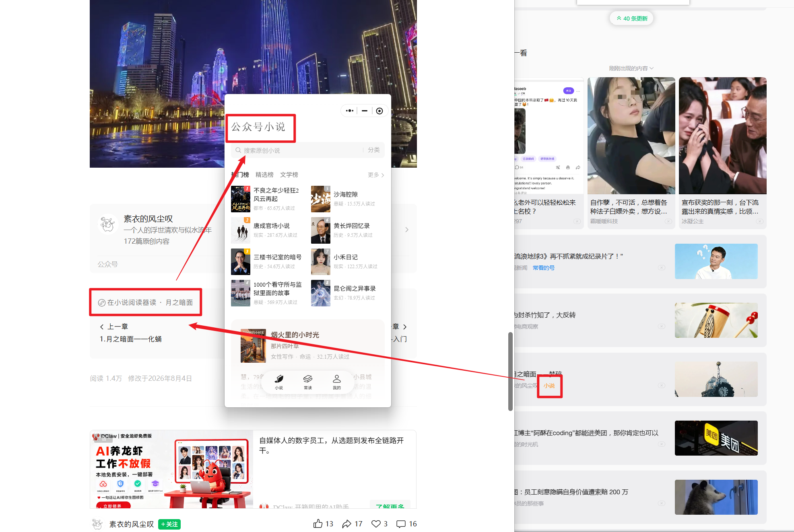Viewport: 794px width, 532px height.
Task: Click the orange 小说 tag
Action: point(549,386)
